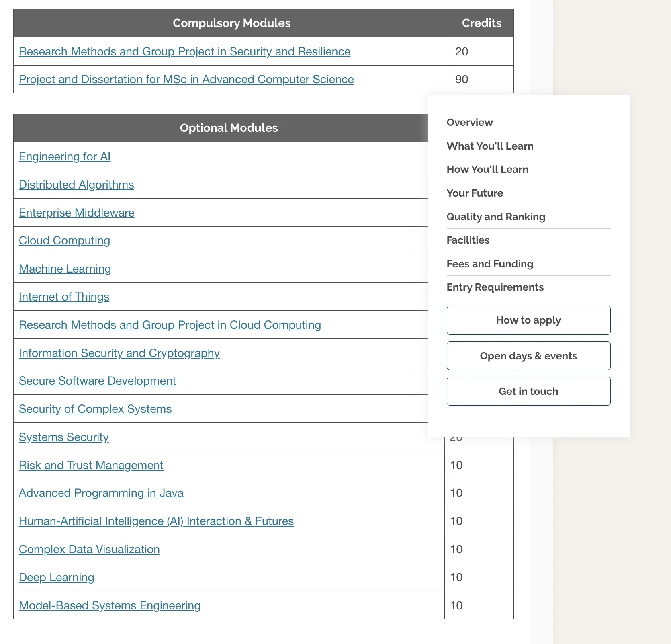Go to What You'll Learn section
This screenshot has height=644, width=671.
pyautogui.click(x=490, y=146)
